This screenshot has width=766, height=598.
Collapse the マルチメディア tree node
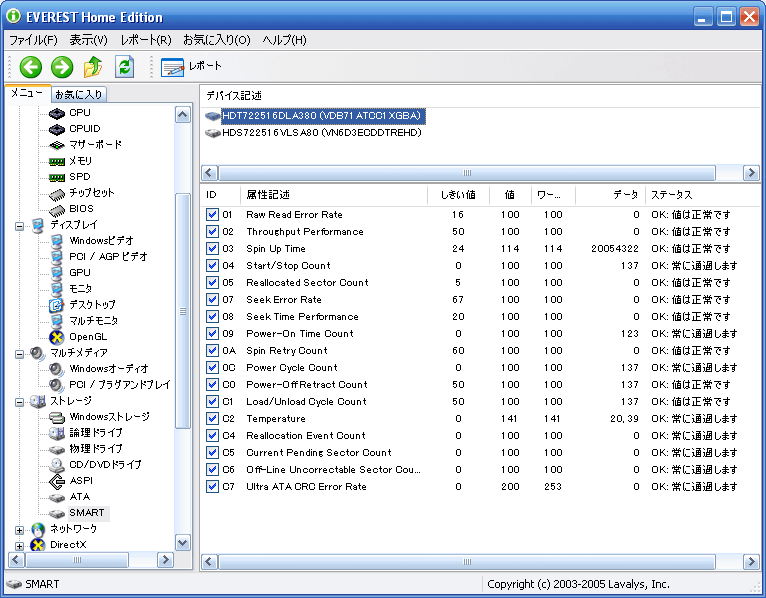coord(19,354)
